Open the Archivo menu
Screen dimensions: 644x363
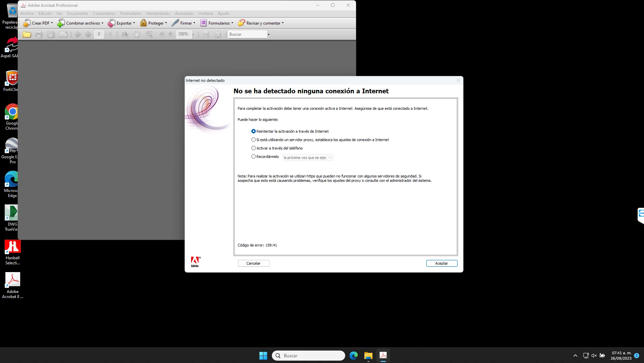click(x=27, y=13)
